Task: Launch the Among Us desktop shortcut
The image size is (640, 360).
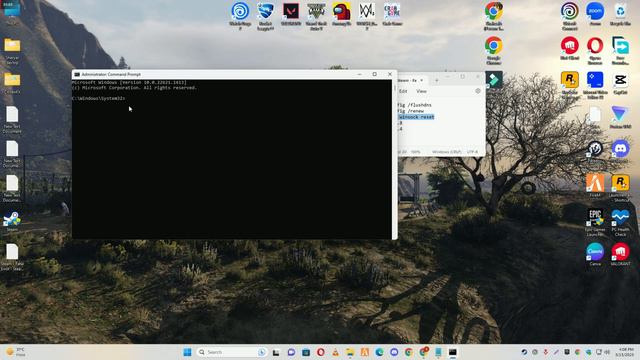Action: click(x=341, y=15)
